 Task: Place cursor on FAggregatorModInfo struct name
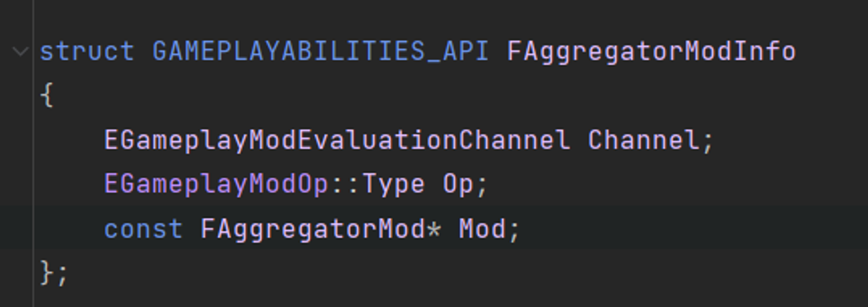tap(651, 51)
